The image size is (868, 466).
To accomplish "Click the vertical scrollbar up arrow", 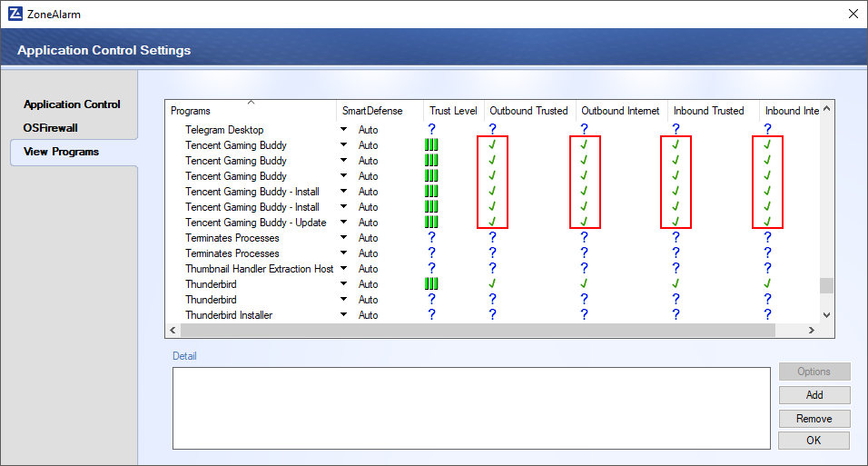I will click(826, 109).
